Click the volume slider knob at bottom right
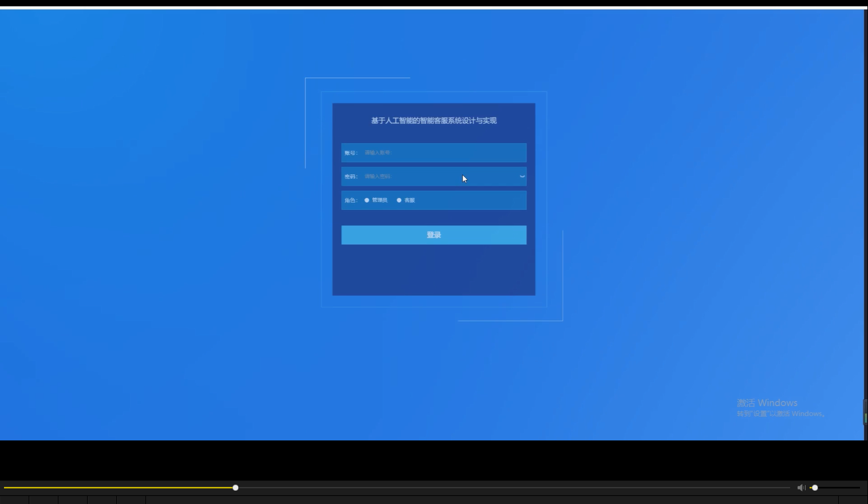Screen dimensions: 868x504 [815, 487]
